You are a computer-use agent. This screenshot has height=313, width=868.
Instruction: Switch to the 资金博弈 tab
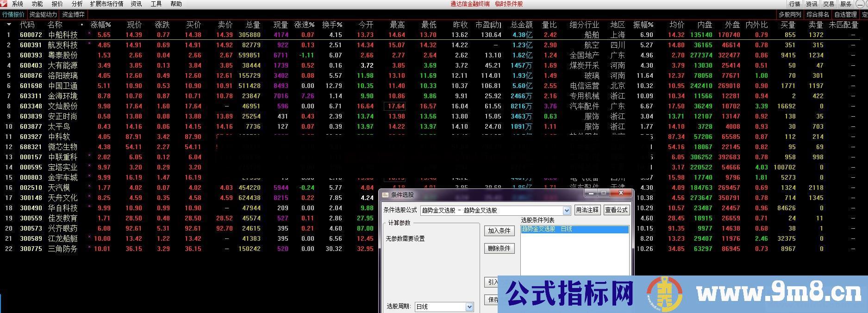[73, 14]
